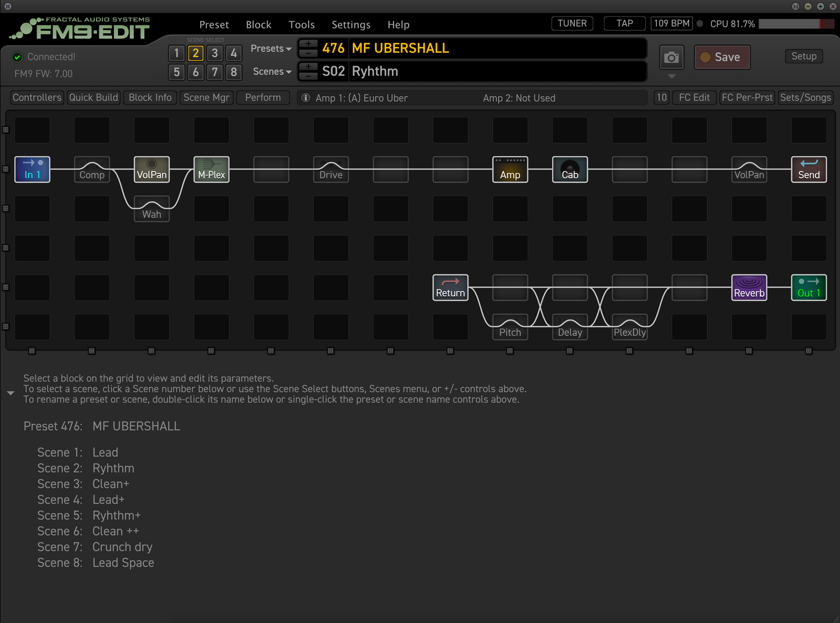The image size is (840, 623).
Task: Decrement preset number with minus button
Action: coord(308,53)
